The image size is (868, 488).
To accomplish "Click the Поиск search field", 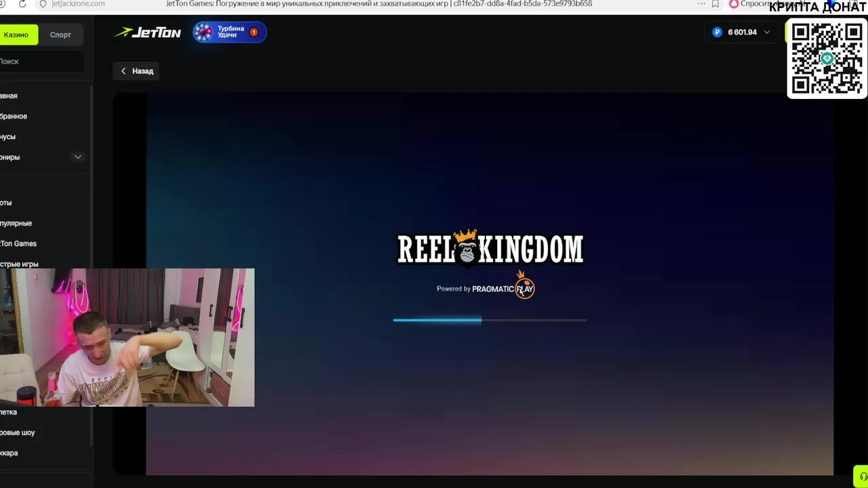I will point(42,62).
